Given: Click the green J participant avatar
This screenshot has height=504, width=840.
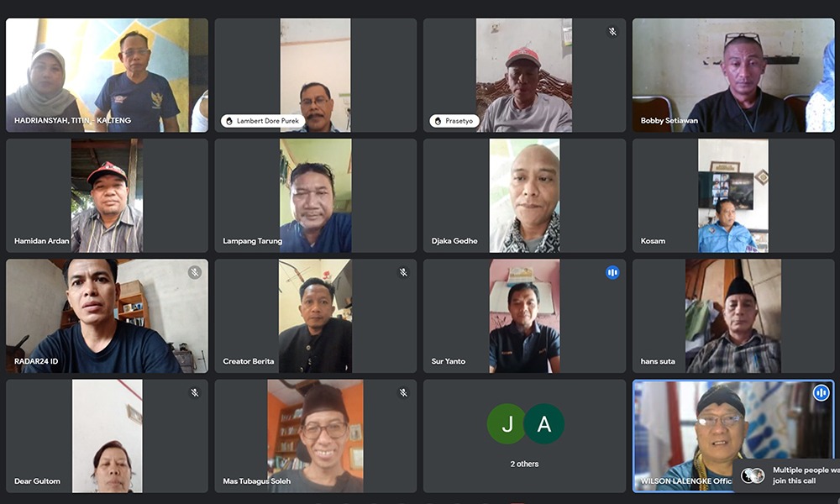Looking at the screenshot, I should point(507,423).
